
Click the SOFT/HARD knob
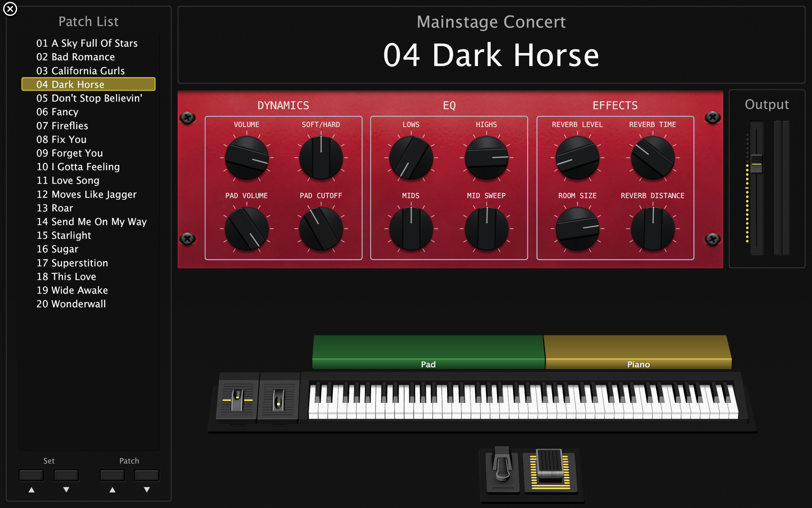(x=321, y=158)
